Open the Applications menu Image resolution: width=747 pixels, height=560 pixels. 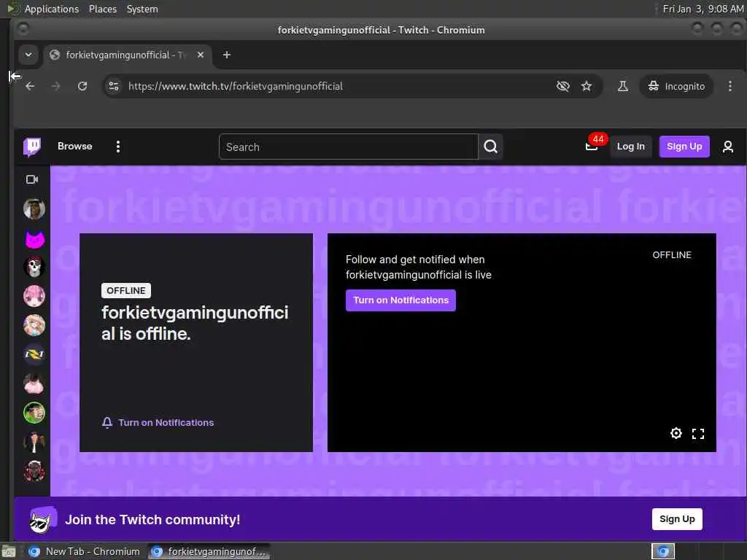[x=52, y=9]
